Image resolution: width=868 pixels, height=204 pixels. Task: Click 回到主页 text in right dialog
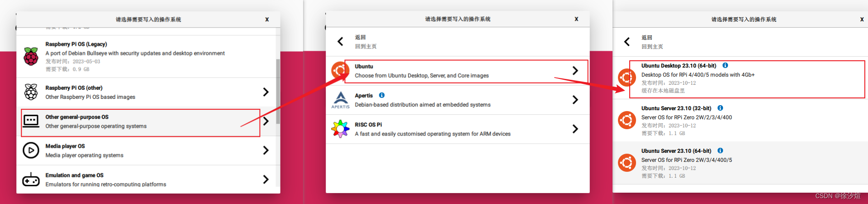[x=652, y=47]
